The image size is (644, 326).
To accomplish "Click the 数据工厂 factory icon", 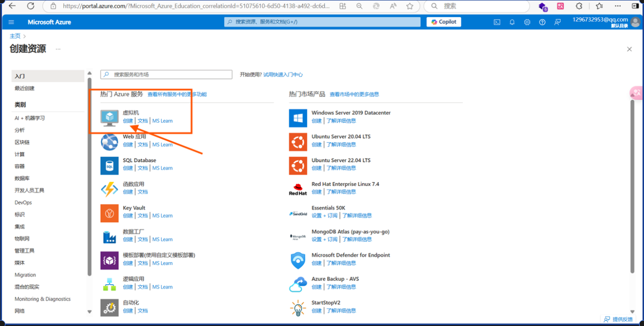I will pyautogui.click(x=109, y=237).
